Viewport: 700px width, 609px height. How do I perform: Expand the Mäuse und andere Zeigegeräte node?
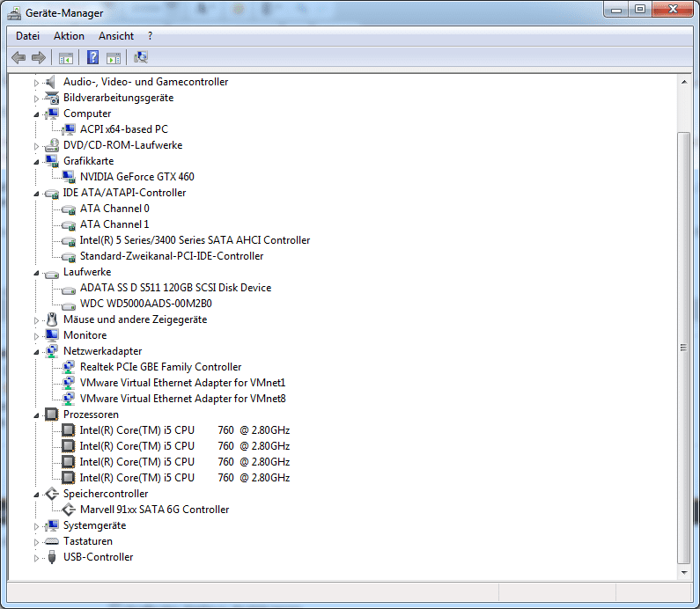pos(36,320)
